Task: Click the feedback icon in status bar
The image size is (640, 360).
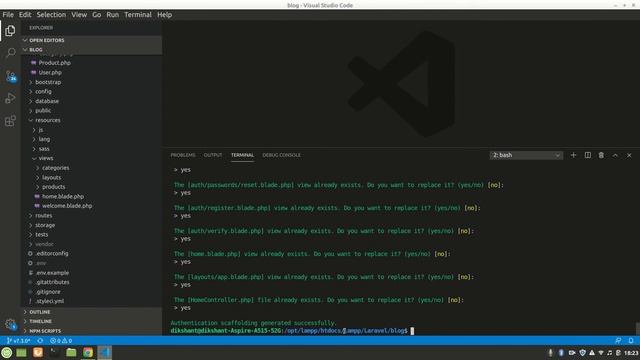Action: pyautogui.click(x=618, y=340)
